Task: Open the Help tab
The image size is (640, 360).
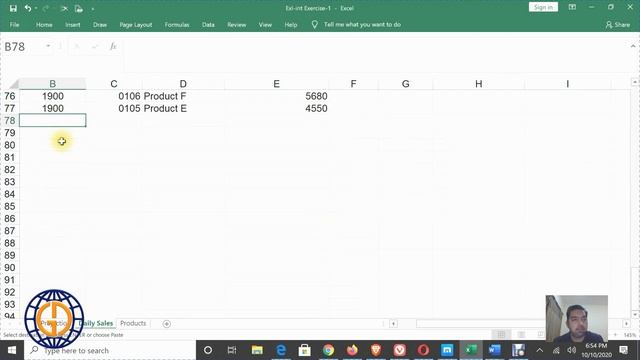Action: coord(291,24)
